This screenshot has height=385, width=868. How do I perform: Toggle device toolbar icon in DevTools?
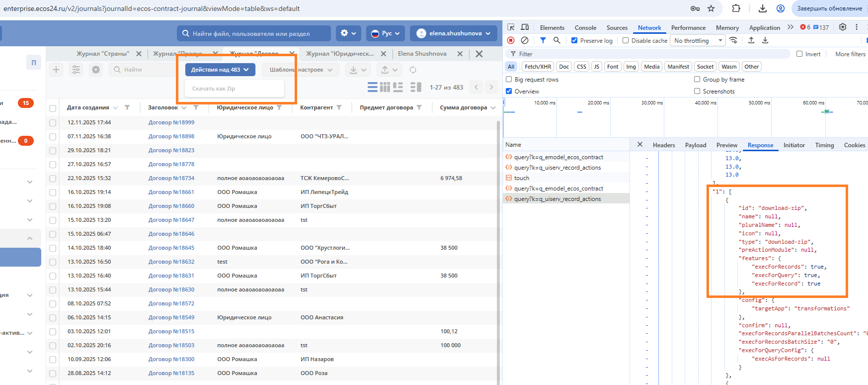(525, 27)
